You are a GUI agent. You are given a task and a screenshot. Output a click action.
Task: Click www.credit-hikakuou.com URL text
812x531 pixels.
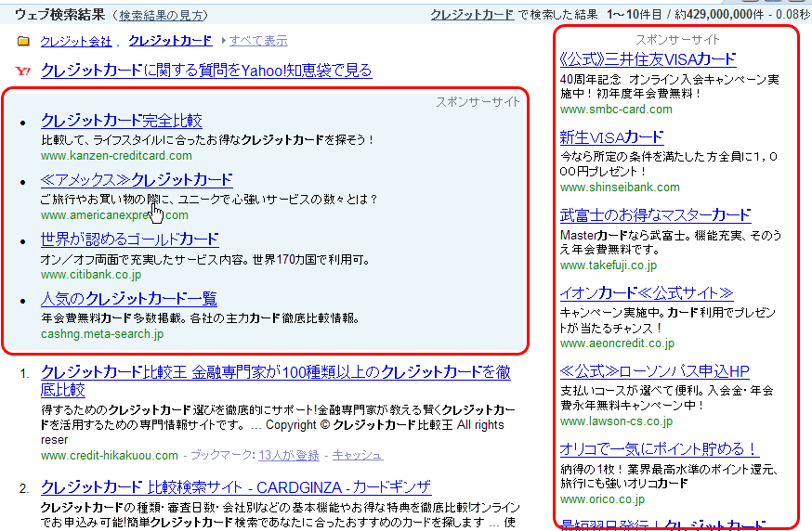[x=110, y=456]
